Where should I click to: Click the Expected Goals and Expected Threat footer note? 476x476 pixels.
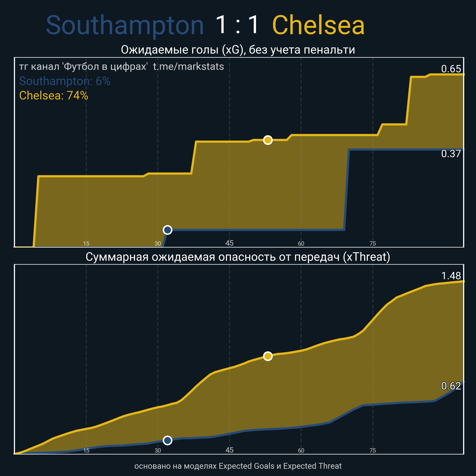point(238,466)
